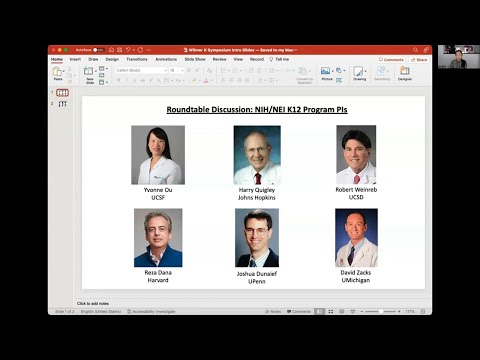480x360 pixels.
Task: Click the Comments button in ribbon
Action: 391,60
